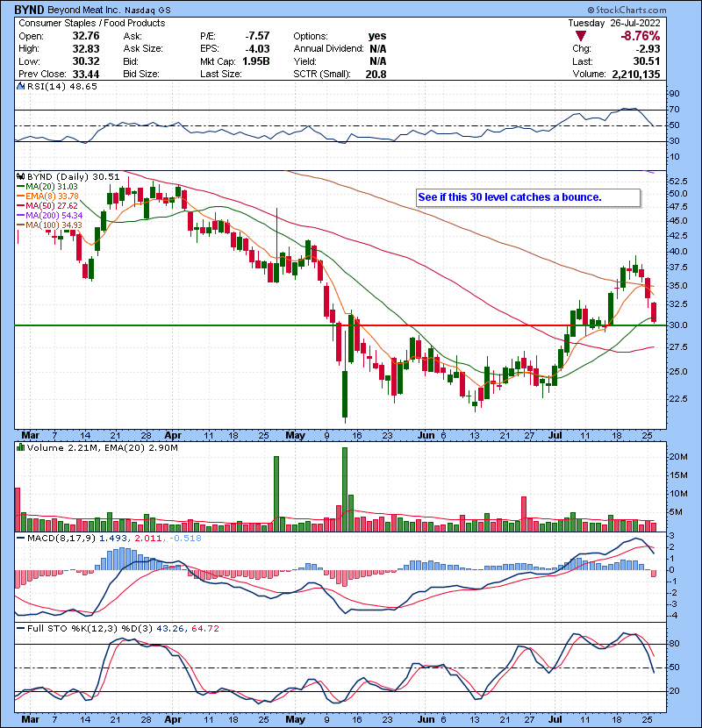Click the 5M volume axis label
The image size is (702, 728).
[676, 512]
